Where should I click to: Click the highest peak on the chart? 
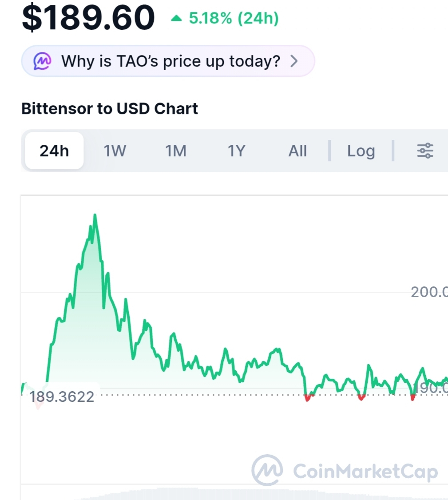95,216
